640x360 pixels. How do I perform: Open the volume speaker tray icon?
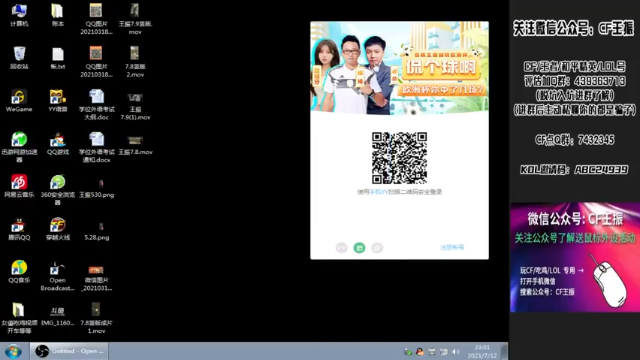456,351
